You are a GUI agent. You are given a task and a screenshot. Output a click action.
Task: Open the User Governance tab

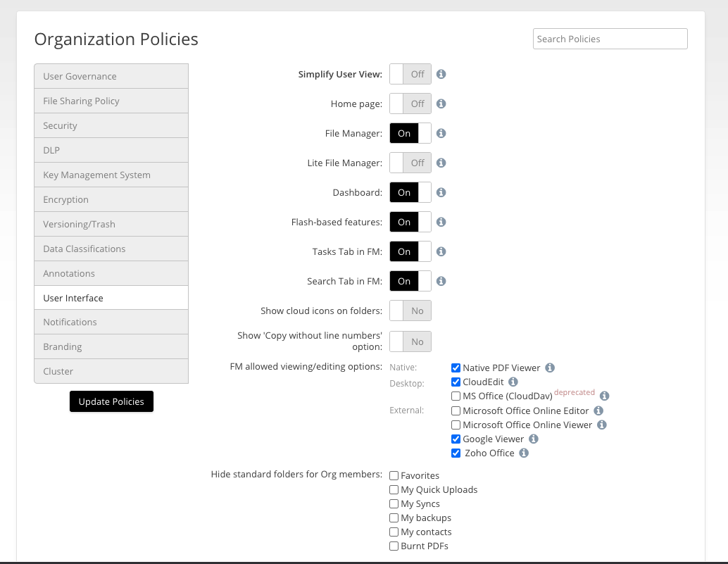[x=111, y=76]
